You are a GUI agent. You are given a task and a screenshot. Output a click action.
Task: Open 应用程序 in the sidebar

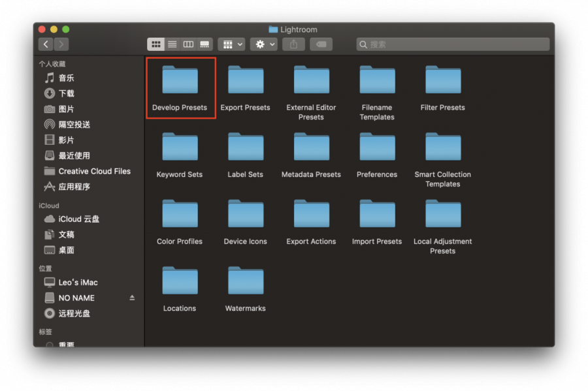[89, 187]
